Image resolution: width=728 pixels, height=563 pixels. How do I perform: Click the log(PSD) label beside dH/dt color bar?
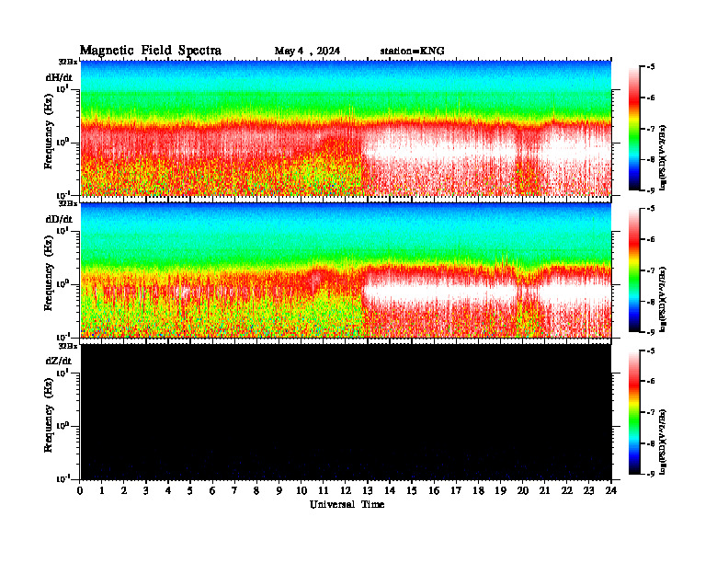(663, 157)
